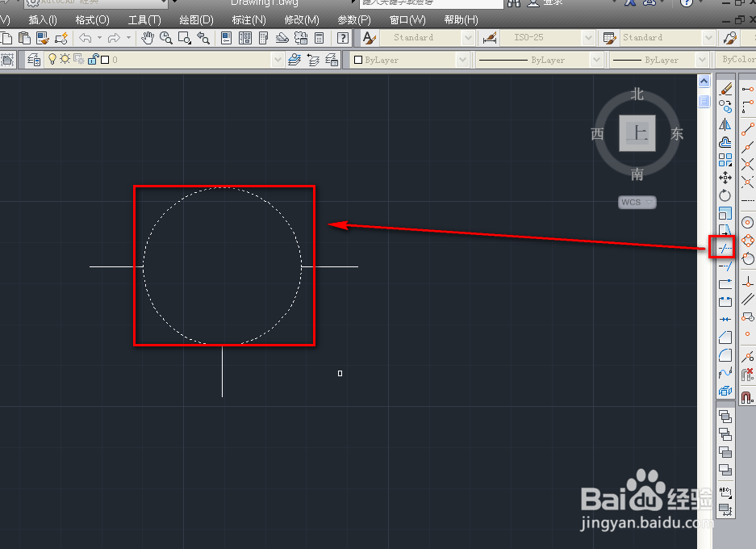Click the Make Object's Layer Current icon
The width and height of the screenshot is (756, 549).
tap(294, 60)
